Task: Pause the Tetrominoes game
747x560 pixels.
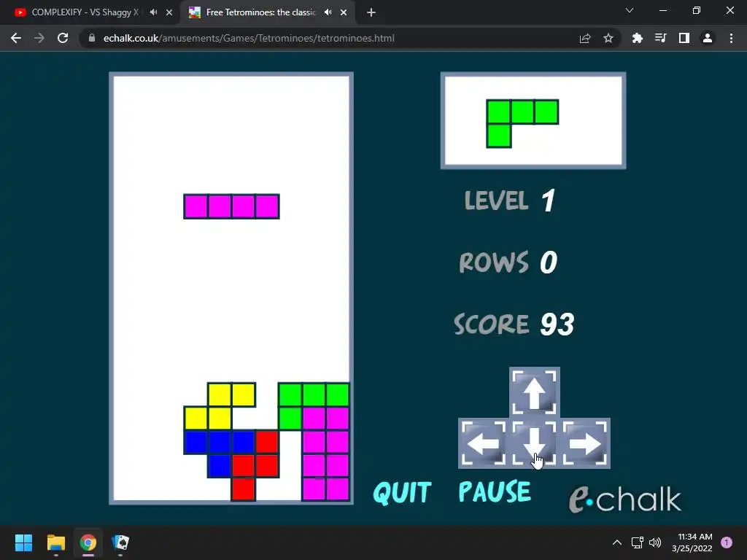Action: pos(495,492)
